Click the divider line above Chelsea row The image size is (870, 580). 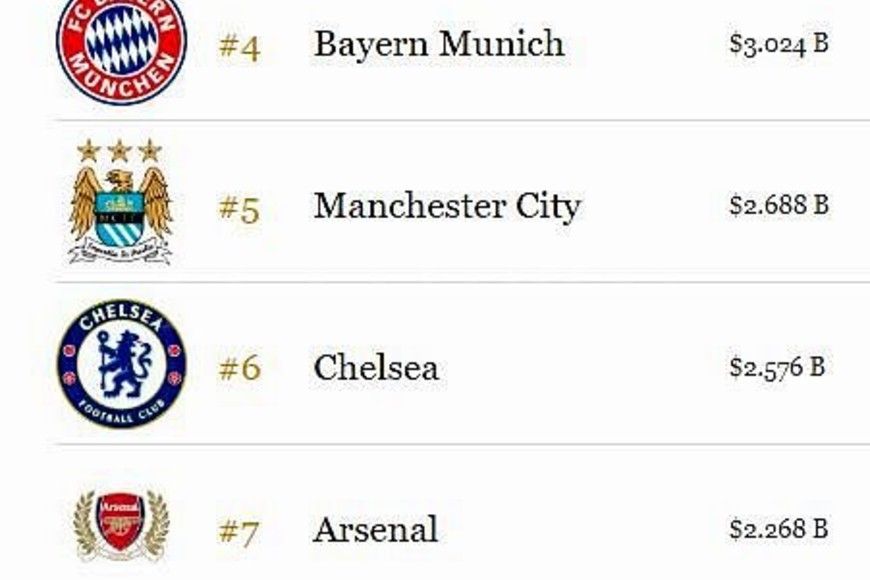[462, 282]
